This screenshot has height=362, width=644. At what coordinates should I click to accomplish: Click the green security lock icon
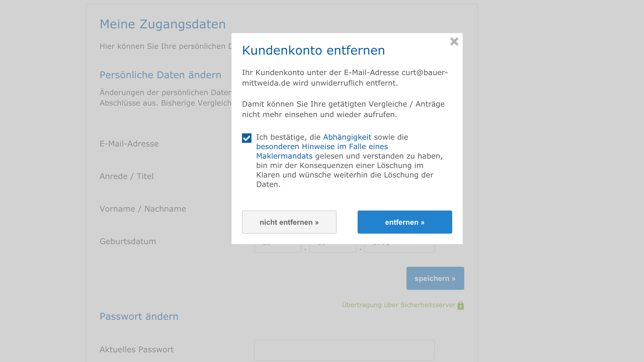pos(461,305)
